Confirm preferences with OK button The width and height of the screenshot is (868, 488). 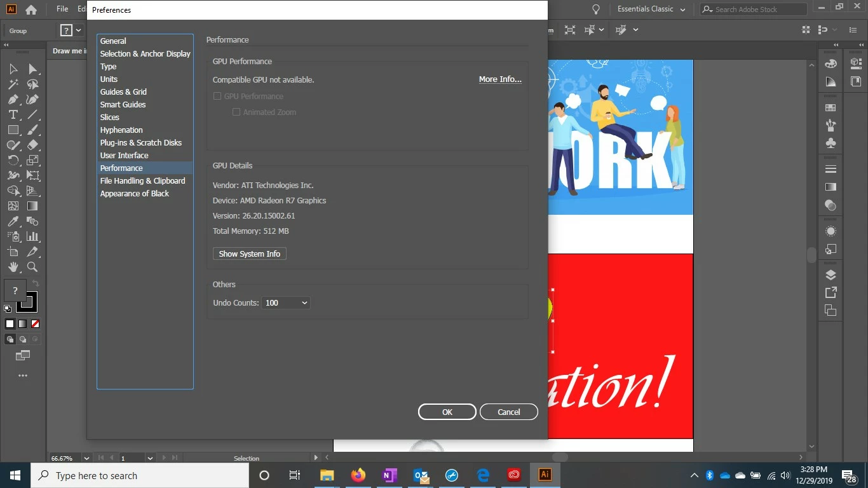click(x=447, y=412)
